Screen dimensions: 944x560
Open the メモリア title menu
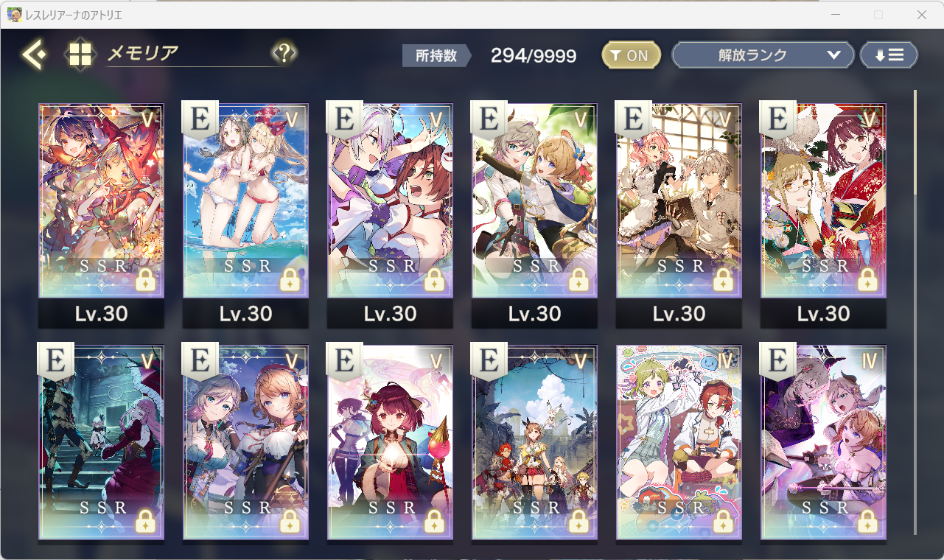point(143,53)
